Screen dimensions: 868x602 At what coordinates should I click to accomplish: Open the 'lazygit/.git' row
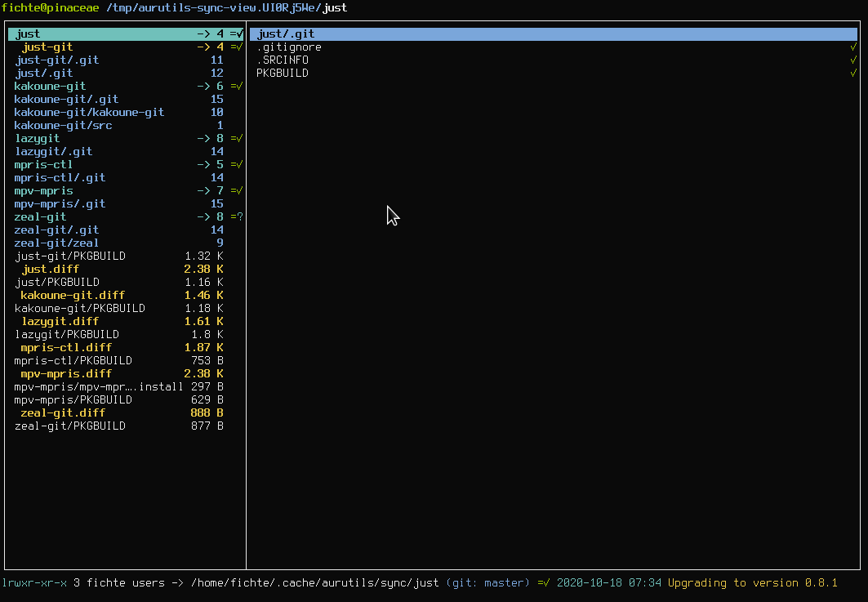(126, 152)
